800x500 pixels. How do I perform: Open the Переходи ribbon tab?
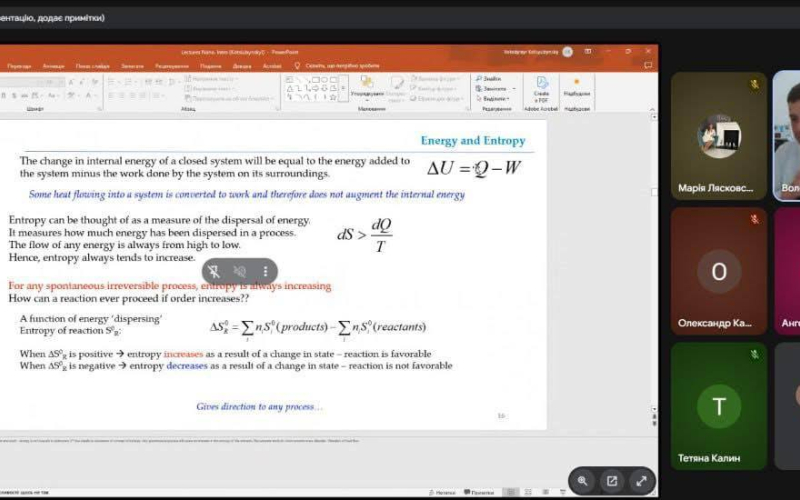tap(19, 66)
